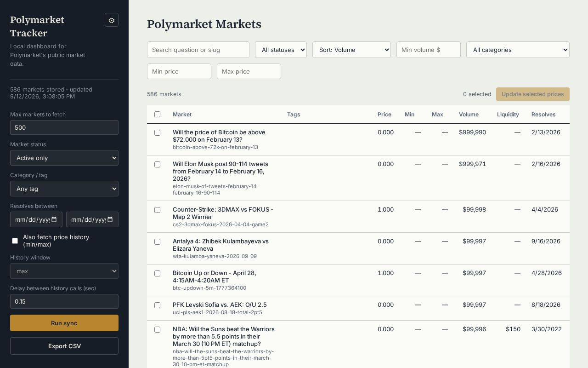
Task: Click the 2/13/2026 resolves date
Action: (546, 132)
